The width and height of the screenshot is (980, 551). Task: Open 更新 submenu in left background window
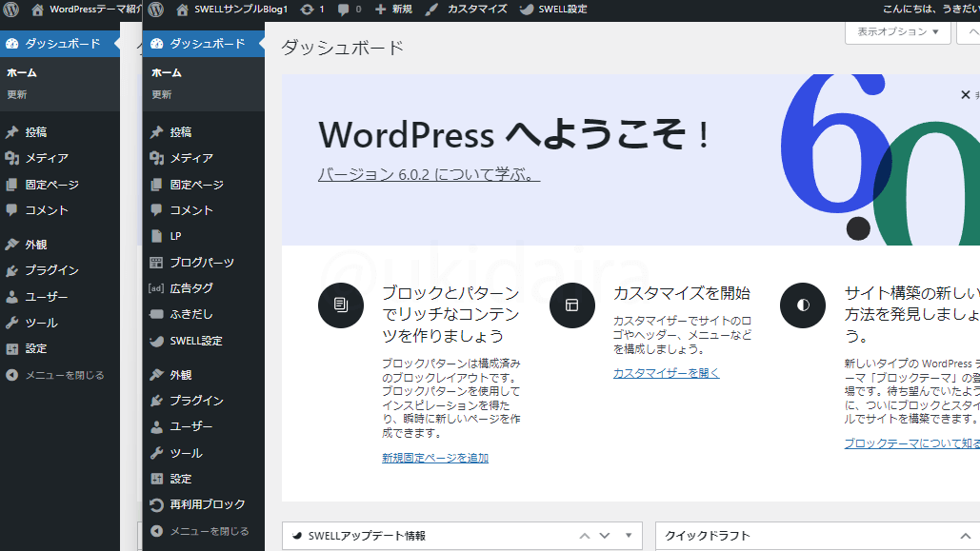[x=17, y=95]
